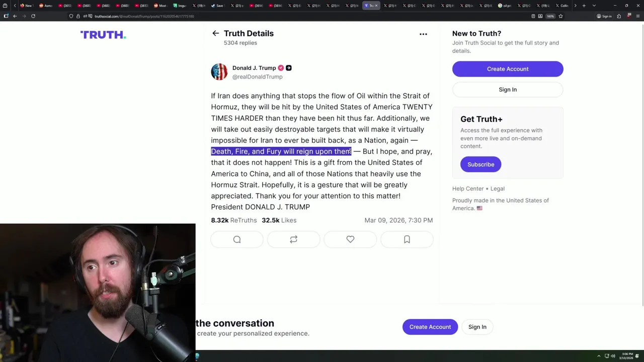Click the shield tracking protection icon
Screen dimensions: 644x362
71,16
